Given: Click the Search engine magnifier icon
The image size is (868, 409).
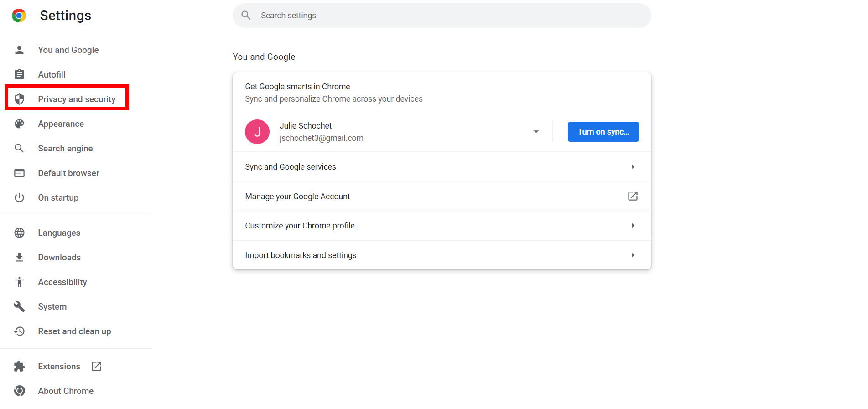Looking at the screenshot, I should click(19, 148).
